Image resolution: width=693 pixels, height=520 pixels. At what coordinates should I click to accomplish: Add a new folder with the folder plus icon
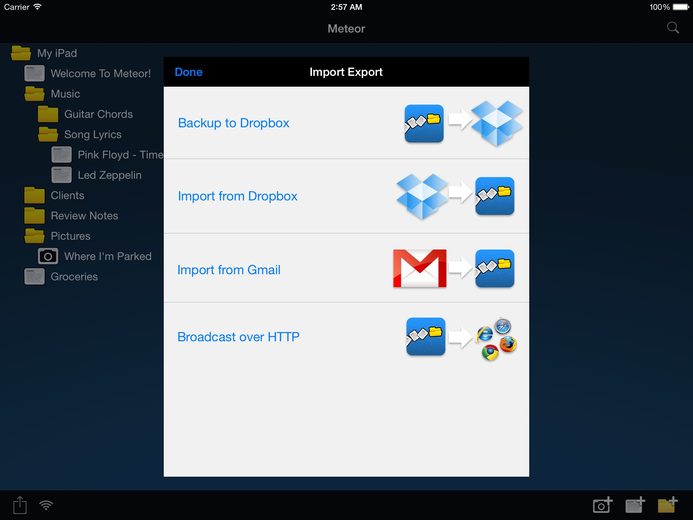[667, 505]
